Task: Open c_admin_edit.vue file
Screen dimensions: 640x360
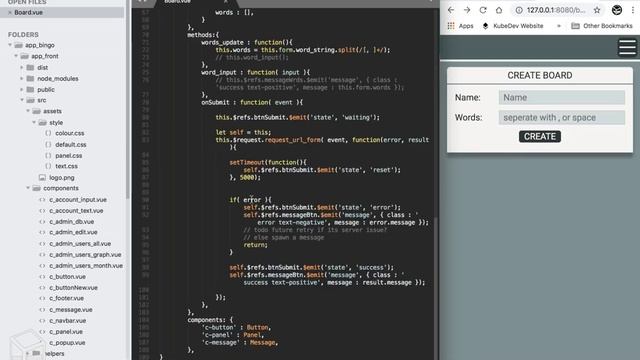Action: (73, 232)
